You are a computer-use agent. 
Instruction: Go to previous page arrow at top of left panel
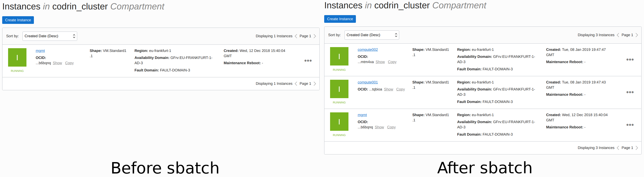pos(296,36)
